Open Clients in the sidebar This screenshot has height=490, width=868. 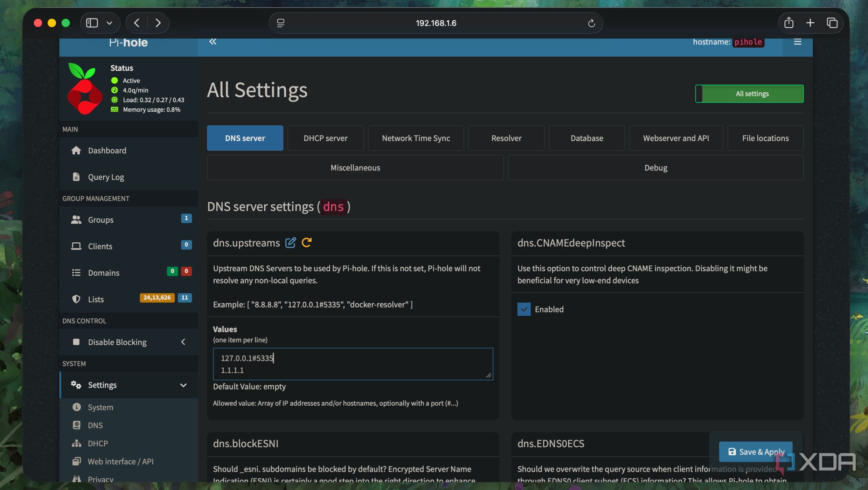[x=129, y=246]
